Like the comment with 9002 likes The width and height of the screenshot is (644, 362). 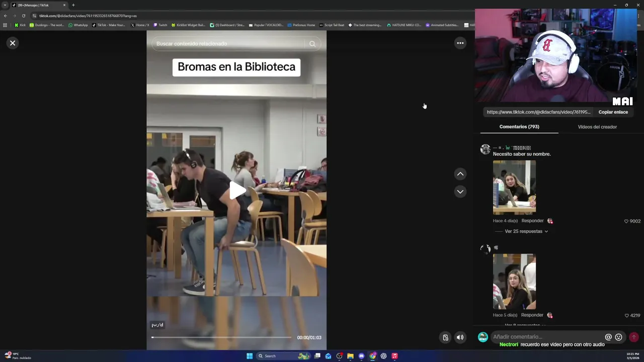click(626, 221)
